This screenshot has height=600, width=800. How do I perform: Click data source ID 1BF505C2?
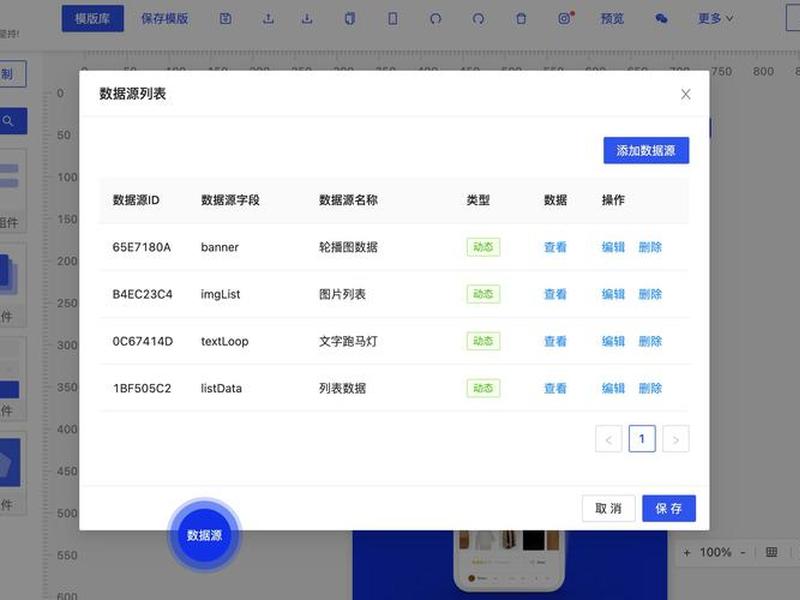[142, 388]
